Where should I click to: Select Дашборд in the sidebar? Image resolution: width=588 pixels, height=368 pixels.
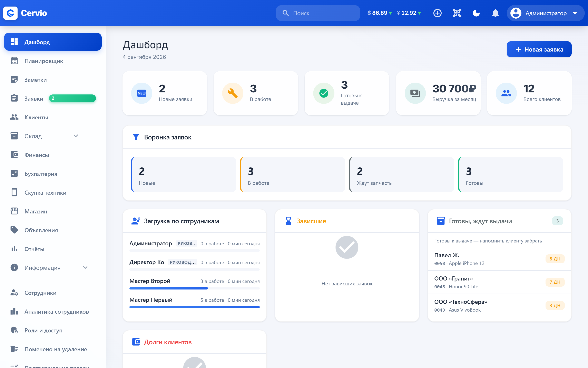click(x=53, y=42)
